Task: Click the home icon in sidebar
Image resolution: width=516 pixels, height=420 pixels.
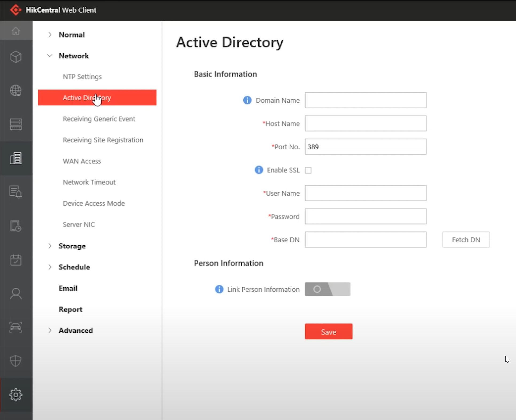Action: point(16,31)
